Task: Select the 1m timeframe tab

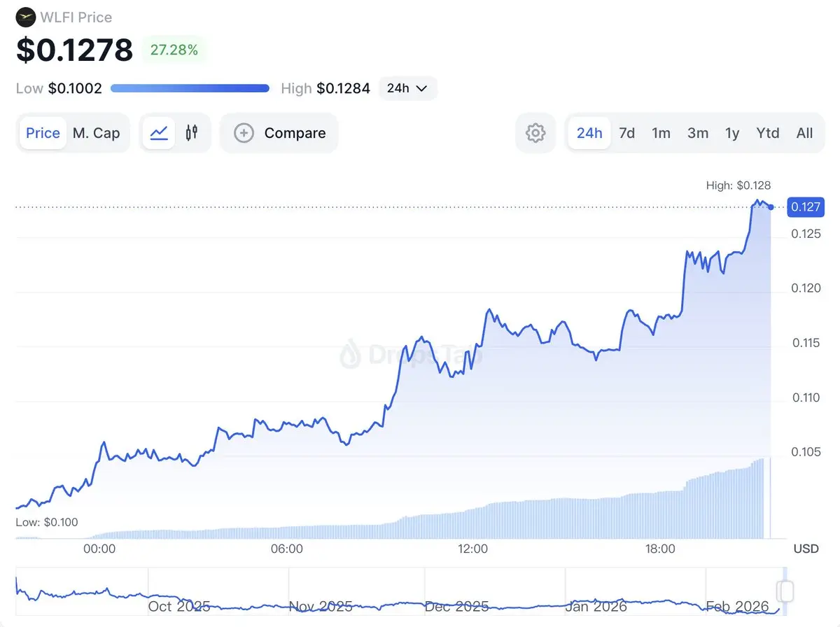Action: pos(661,133)
